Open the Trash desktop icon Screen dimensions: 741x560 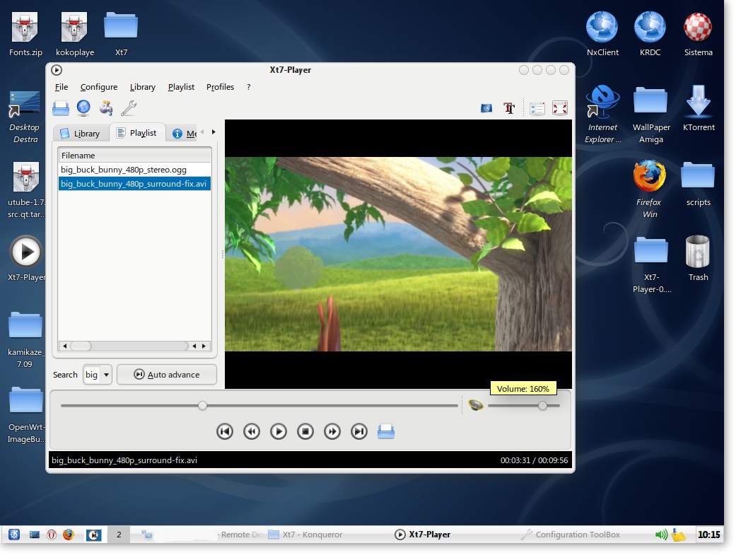click(698, 259)
